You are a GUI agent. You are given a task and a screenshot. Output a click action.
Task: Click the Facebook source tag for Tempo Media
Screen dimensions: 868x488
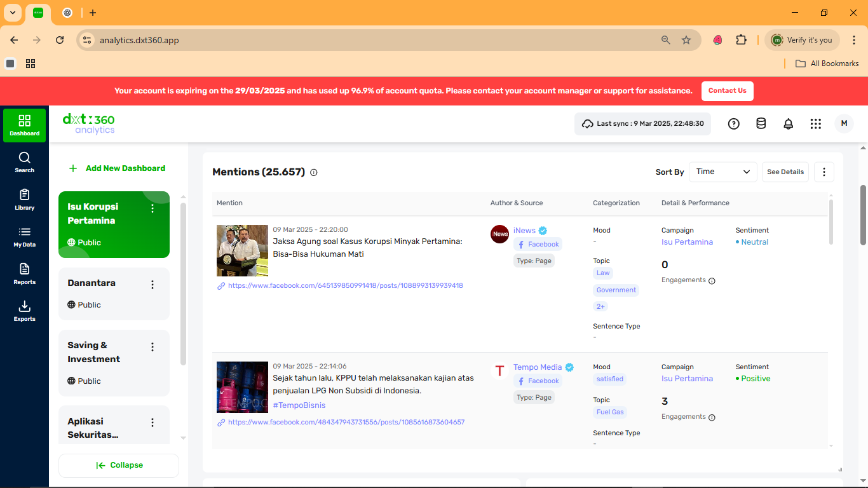point(538,381)
